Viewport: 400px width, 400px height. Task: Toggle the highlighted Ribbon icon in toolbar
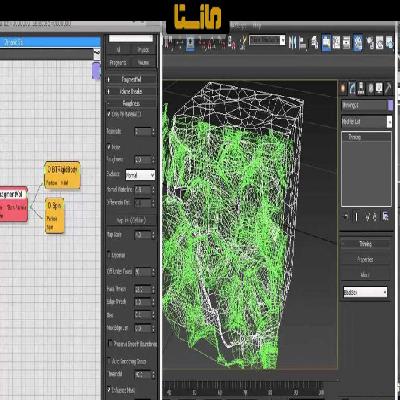click(326, 43)
